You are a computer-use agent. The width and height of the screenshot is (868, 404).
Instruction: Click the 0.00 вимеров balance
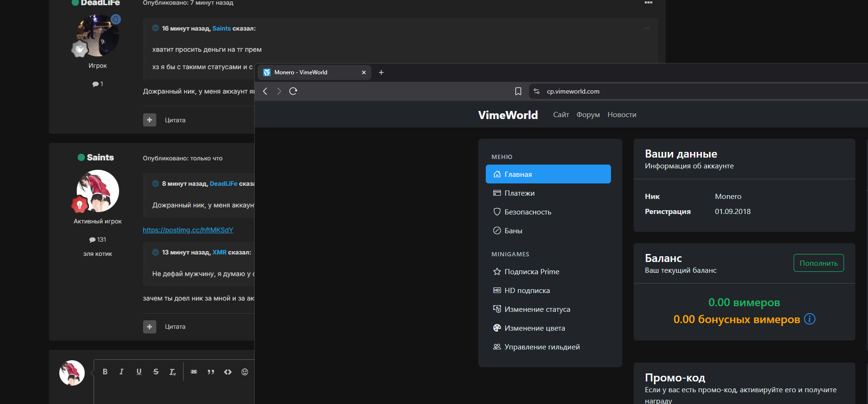pos(744,302)
